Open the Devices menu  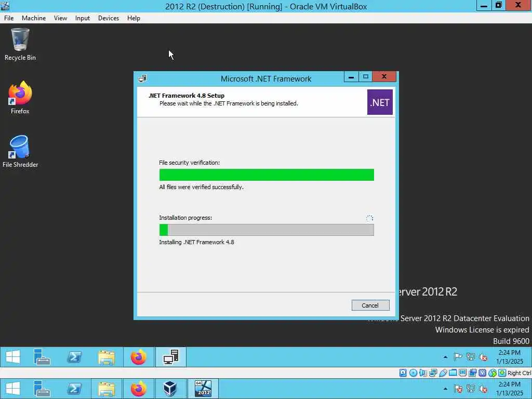pos(109,18)
